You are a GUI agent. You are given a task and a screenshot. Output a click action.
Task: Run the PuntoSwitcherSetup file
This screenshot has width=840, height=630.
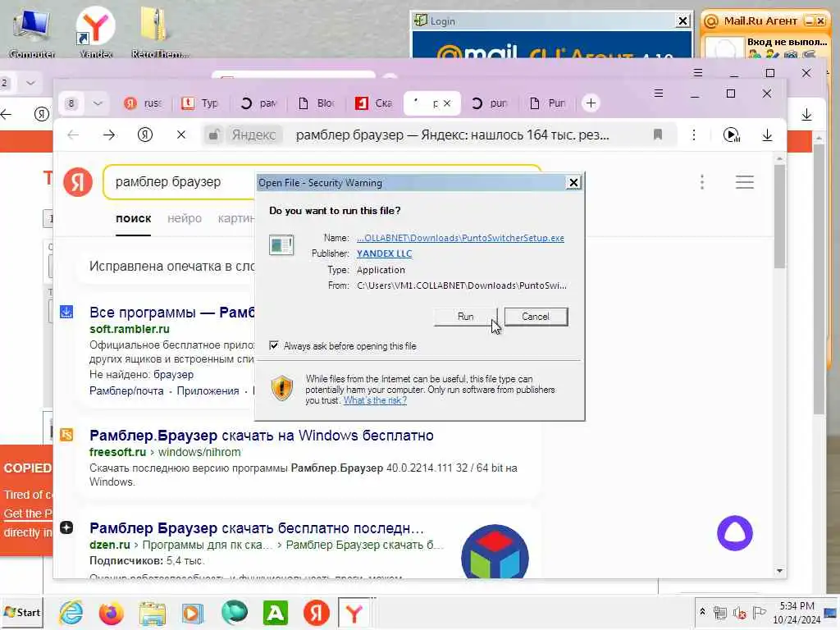click(465, 316)
